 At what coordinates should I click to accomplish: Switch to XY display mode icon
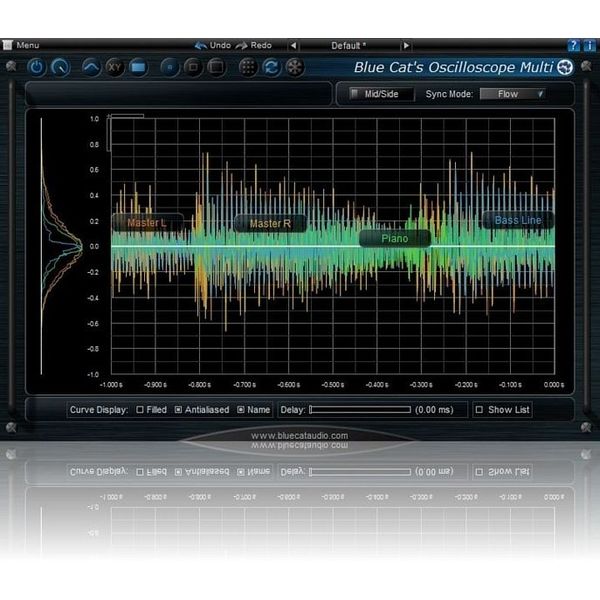point(114,67)
